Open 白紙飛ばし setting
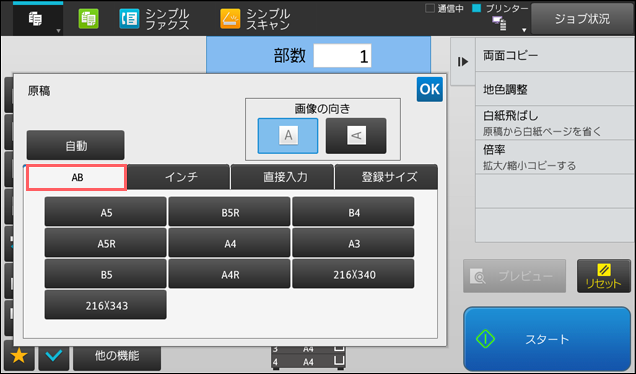 (554, 123)
